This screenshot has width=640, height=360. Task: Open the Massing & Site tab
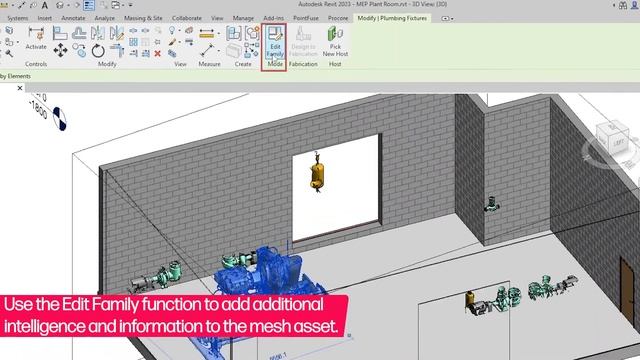(143, 18)
